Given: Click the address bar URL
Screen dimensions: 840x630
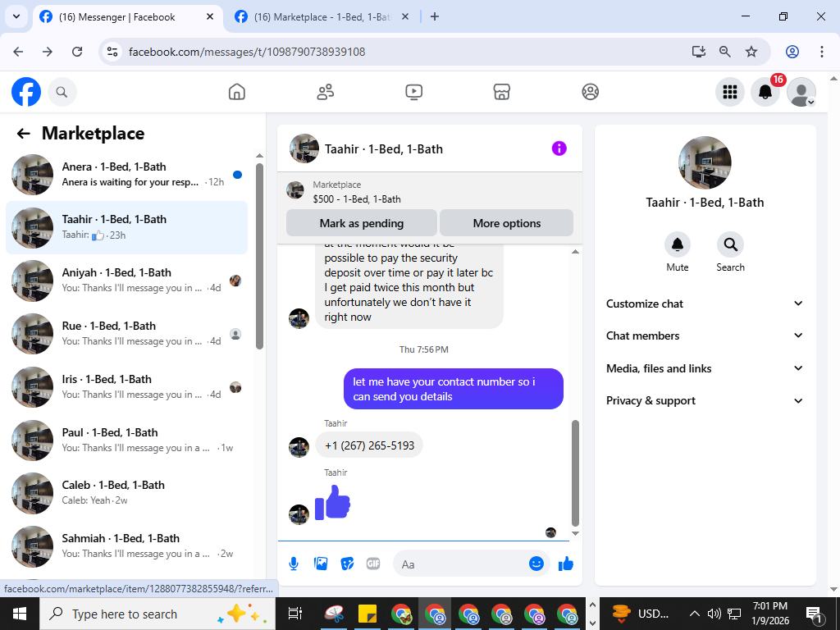Looking at the screenshot, I should 247,52.
